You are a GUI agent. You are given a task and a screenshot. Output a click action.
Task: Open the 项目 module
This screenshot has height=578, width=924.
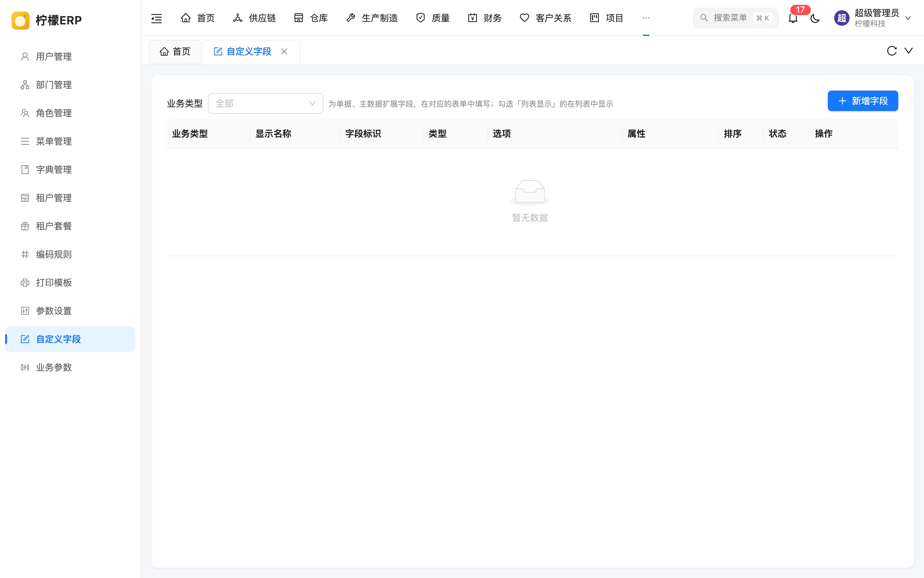(x=607, y=18)
